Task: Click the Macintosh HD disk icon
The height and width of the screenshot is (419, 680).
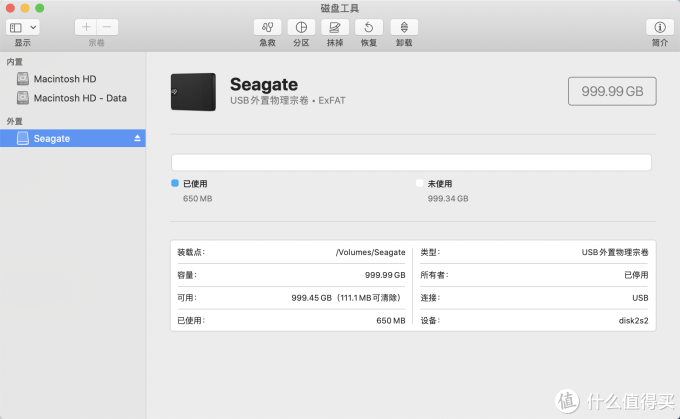Action: point(23,79)
